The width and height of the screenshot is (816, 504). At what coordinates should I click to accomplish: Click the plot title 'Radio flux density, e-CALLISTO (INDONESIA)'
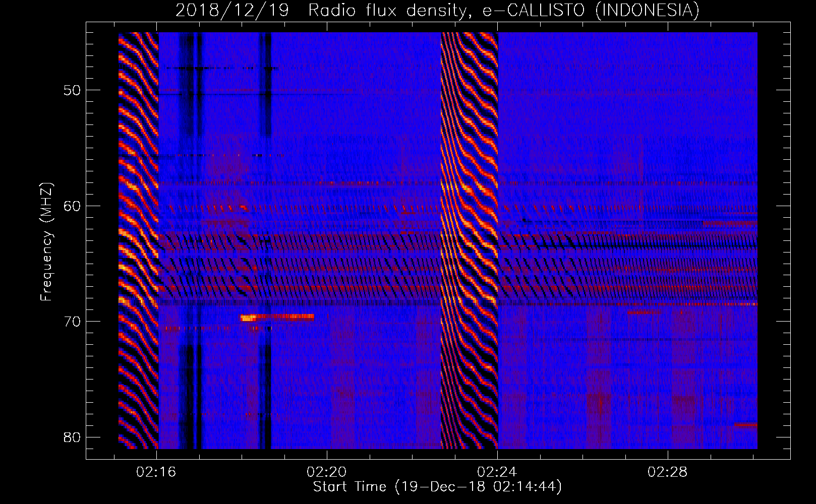[x=504, y=10]
